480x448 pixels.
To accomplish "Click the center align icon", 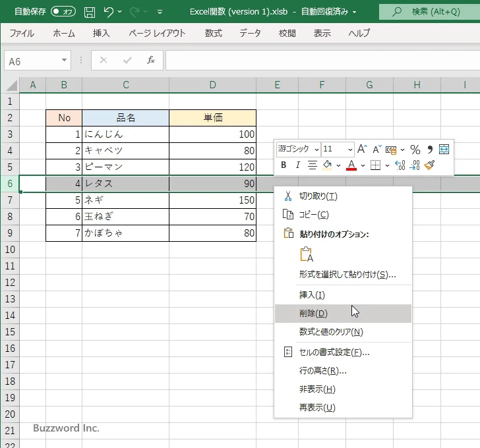I will tap(313, 165).
